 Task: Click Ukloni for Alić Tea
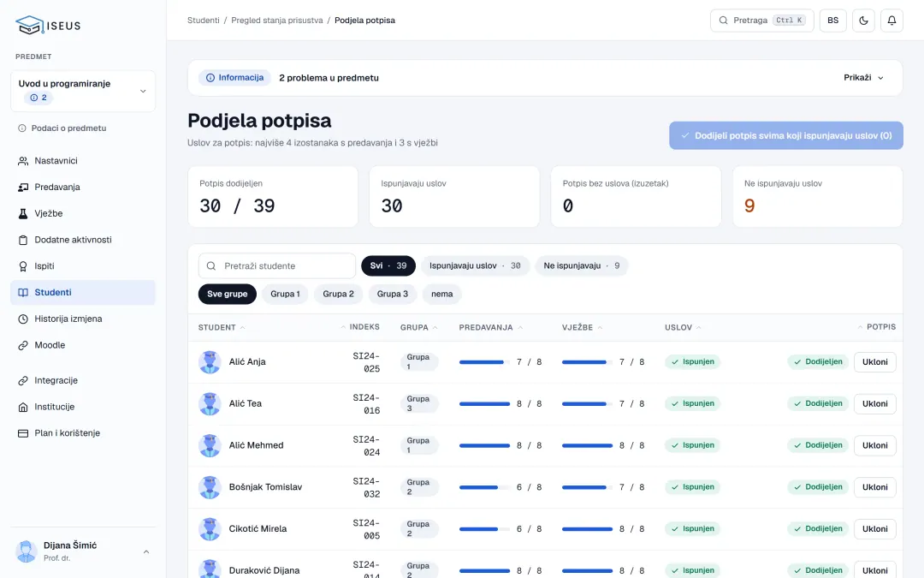[x=875, y=404]
